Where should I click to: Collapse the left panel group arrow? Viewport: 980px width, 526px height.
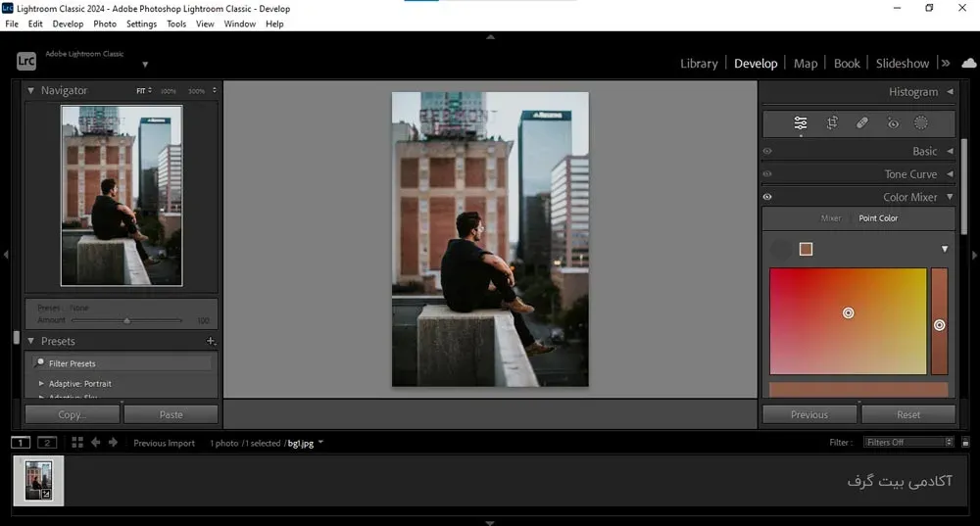pyautogui.click(x=6, y=255)
